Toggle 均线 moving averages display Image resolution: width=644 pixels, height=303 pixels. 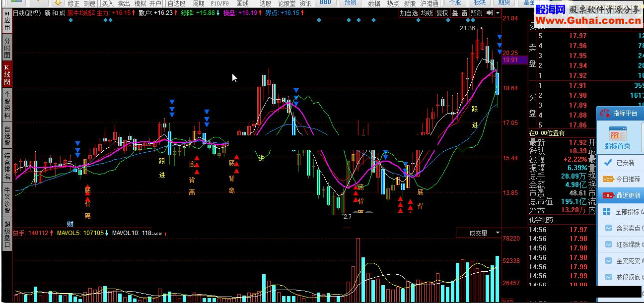click(x=427, y=13)
